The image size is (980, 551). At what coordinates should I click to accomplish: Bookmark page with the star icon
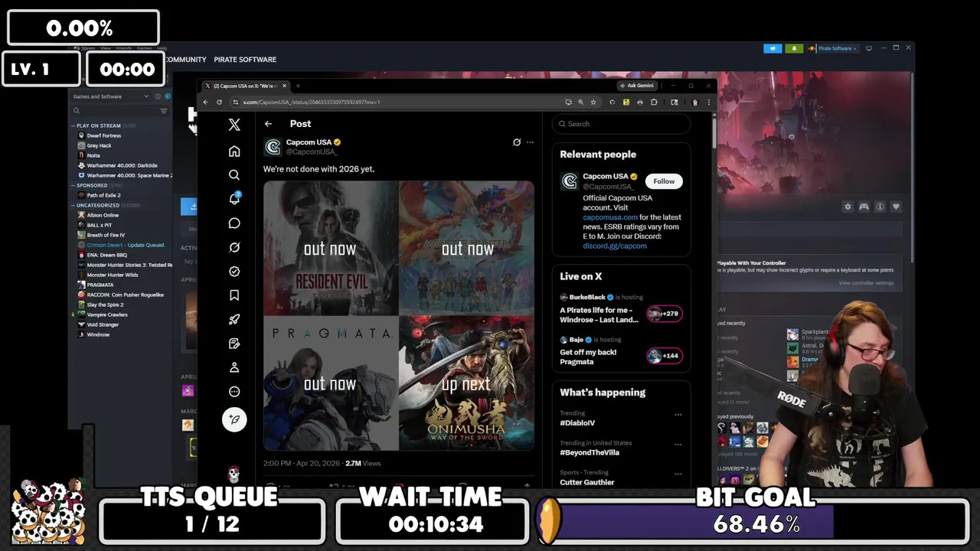[593, 102]
